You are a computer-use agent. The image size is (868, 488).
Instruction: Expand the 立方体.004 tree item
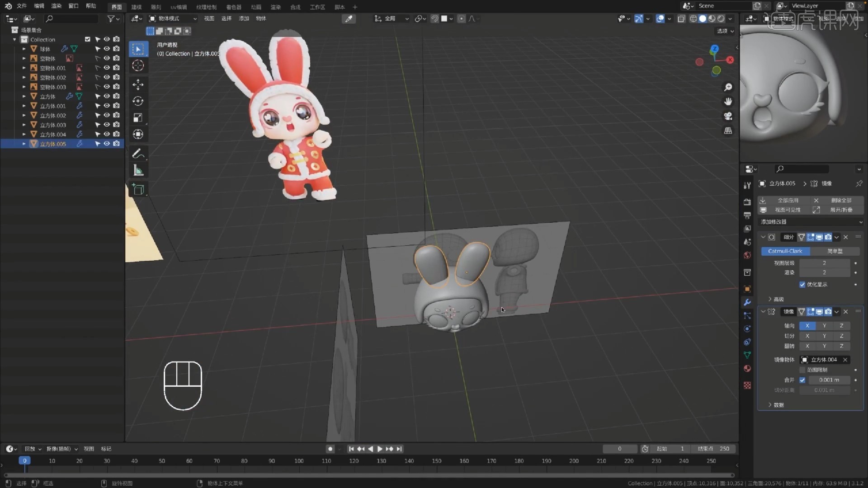point(24,134)
